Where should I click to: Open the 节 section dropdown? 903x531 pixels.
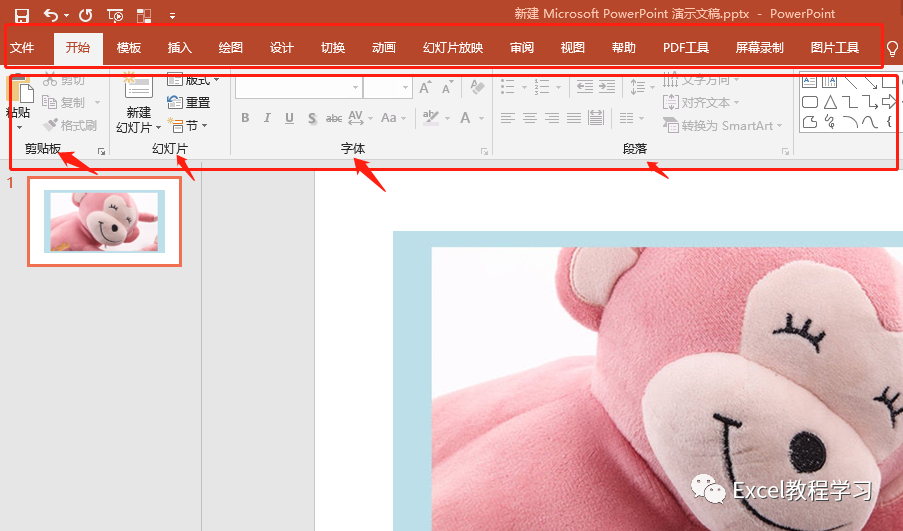187,125
